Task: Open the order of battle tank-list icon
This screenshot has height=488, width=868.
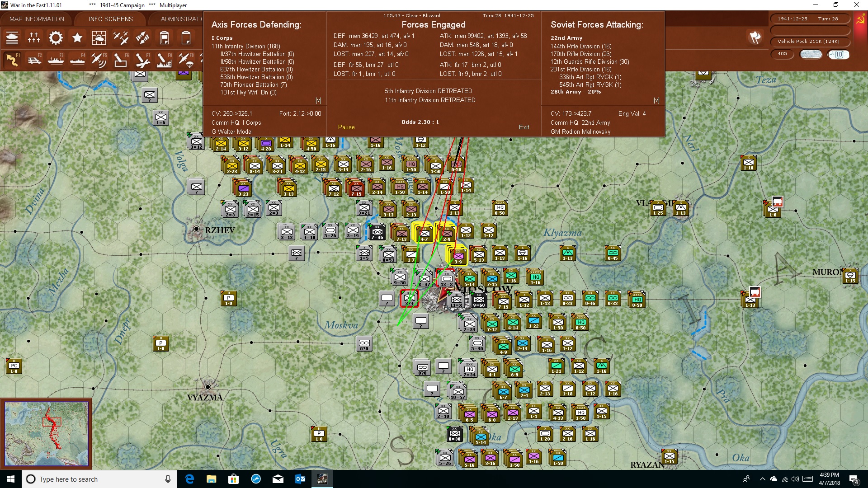Action: click(x=12, y=38)
